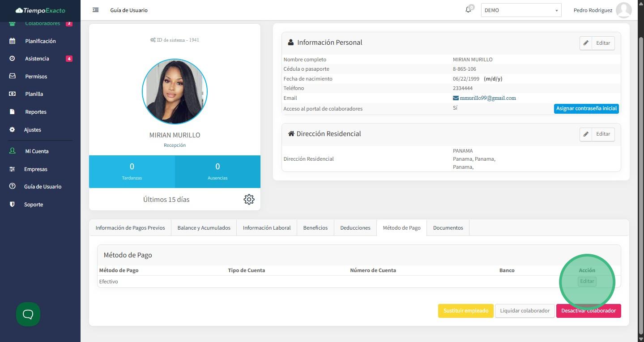This screenshot has height=342, width=644.
Task: Open the green chat support bubble
Action: click(28, 314)
